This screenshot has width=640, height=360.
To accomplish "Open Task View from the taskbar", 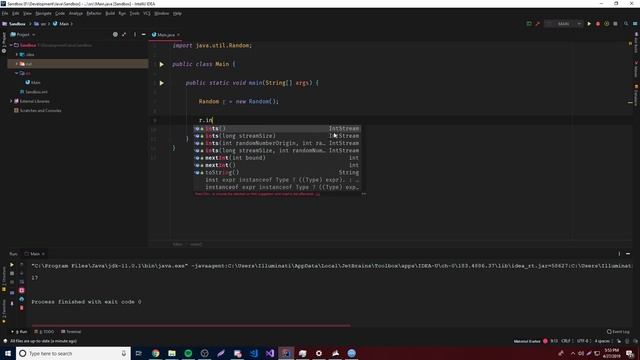I will (x=138, y=353).
